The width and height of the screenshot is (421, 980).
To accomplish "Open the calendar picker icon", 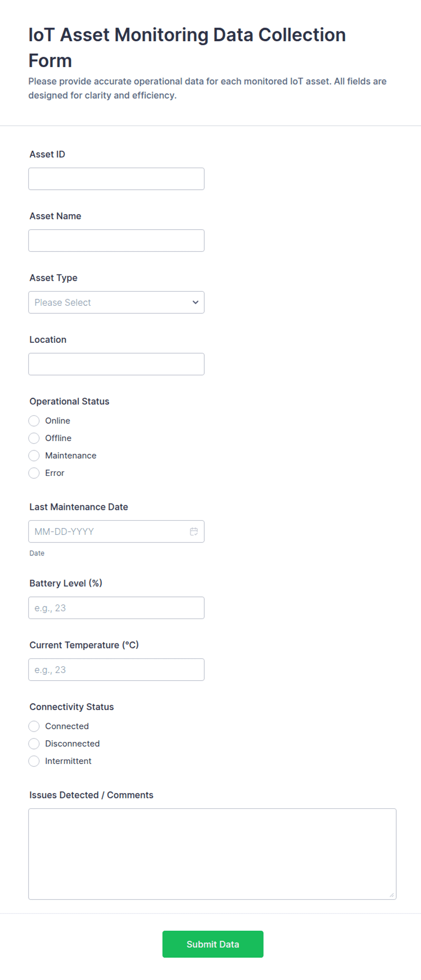I will [x=194, y=531].
